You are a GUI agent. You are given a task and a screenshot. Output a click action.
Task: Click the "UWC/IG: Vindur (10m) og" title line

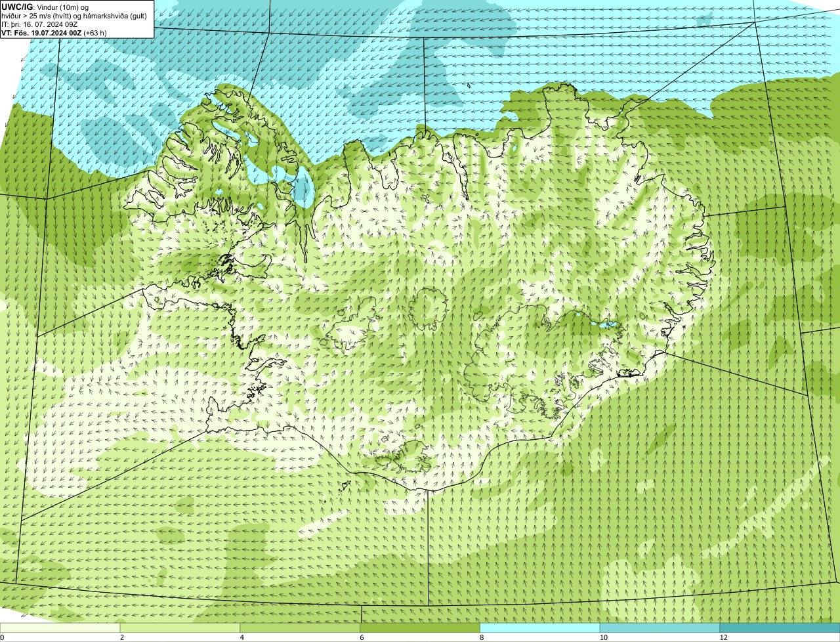45,7
